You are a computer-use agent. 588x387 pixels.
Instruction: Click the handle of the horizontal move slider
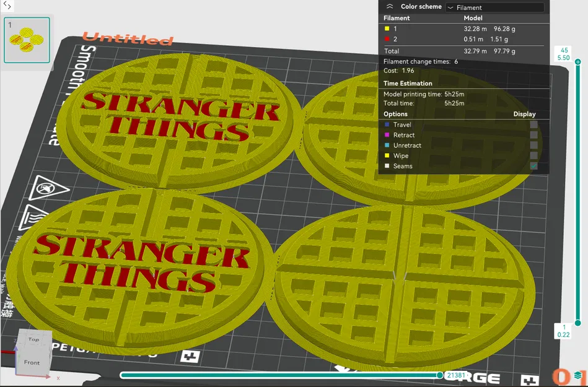coord(439,375)
